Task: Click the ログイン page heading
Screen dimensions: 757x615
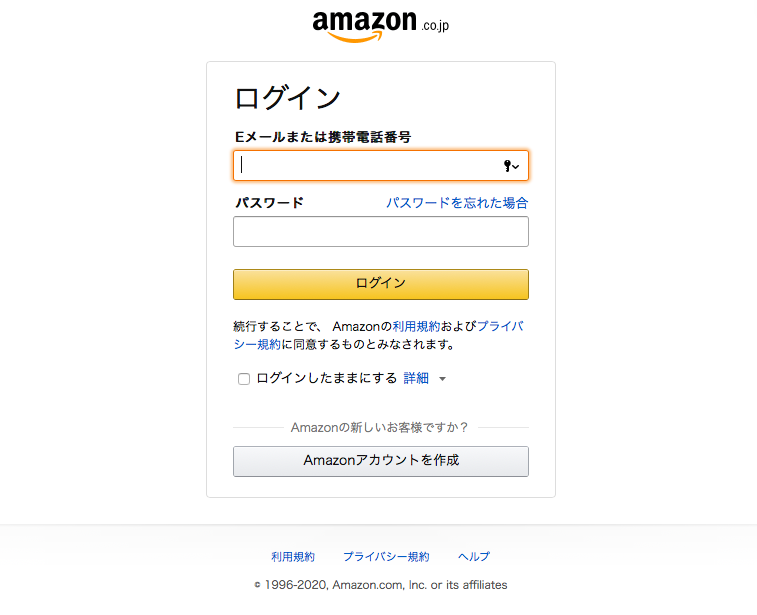Action: (288, 98)
